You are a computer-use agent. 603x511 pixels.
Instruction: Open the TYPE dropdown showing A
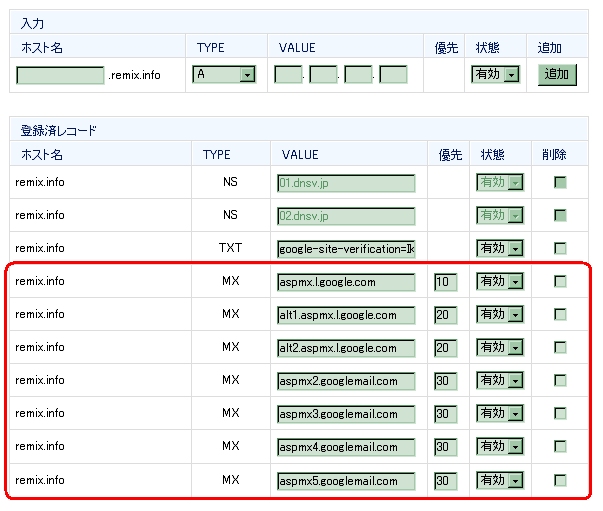pyautogui.click(x=224, y=74)
